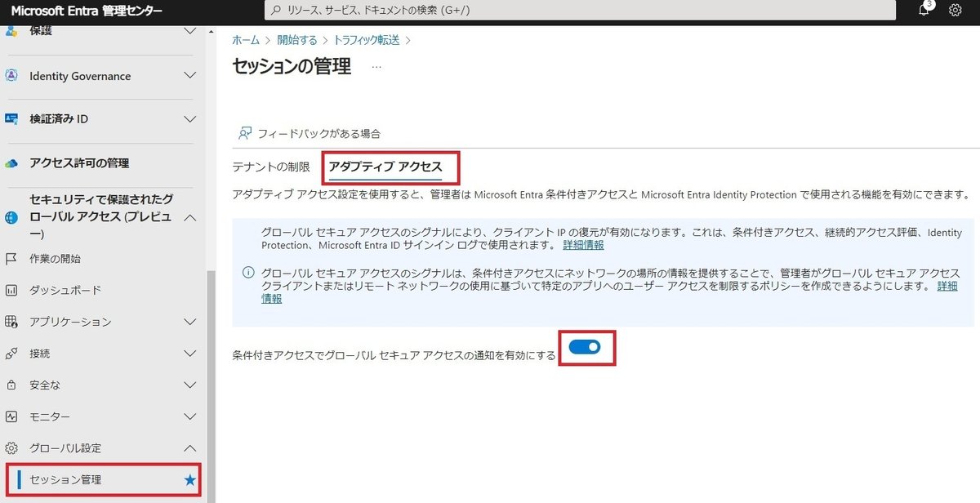Open アクセス許可の管理 in the sidebar
Viewport: 980px width, 503px height.
click(x=79, y=162)
